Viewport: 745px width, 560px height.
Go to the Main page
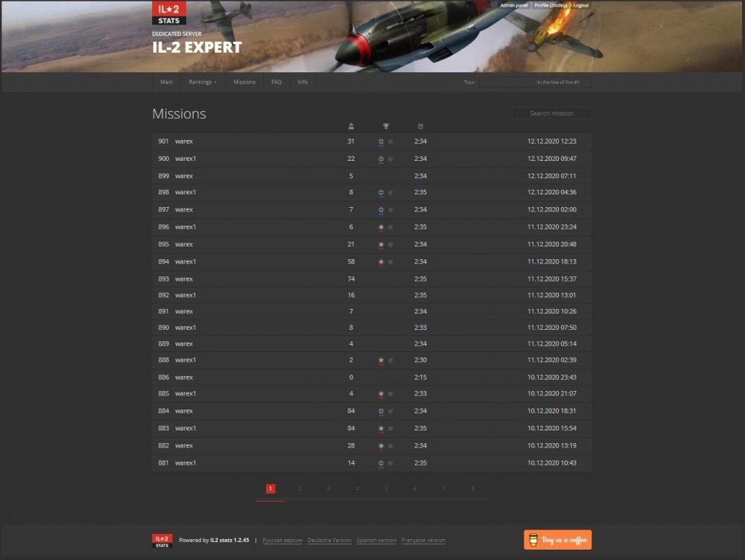tap(166, 82)
